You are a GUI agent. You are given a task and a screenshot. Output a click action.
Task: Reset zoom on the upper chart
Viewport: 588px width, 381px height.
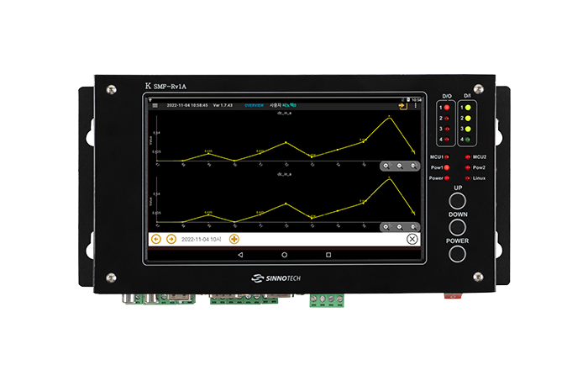coord(412,166)
